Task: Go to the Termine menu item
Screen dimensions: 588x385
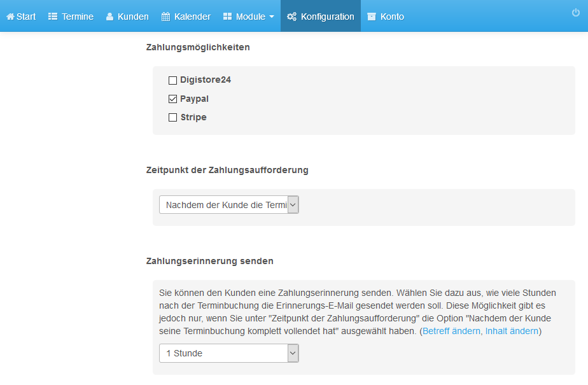Action: [71, 17]
